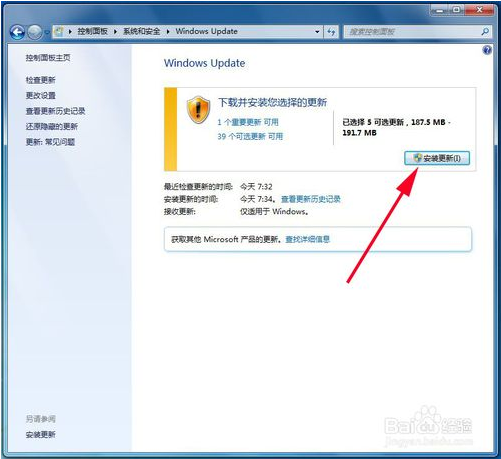This screenshot has height=459, width=501.
Task: Select 控制面板 breadcrumb in address bar
Action: [93, 32]
